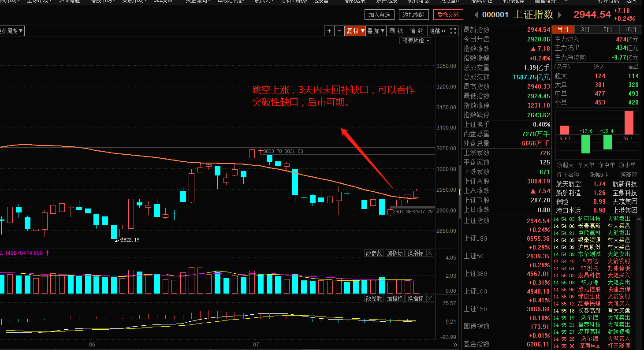Click ticker entry 欣龙控股 快速反弹
The width and height of the screenshot is (644, 350).
pos(592,289)
